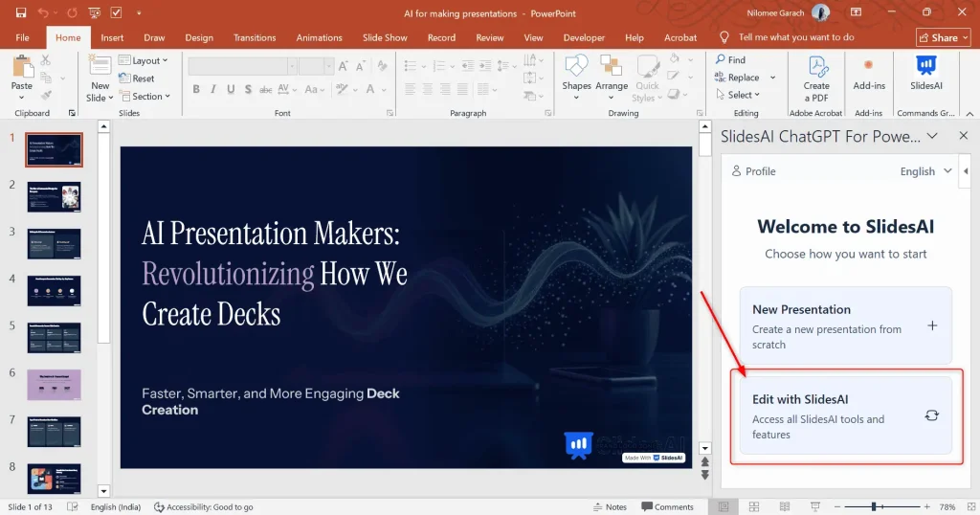Viewport: 980px width, 515px height.
Task: Toggle Underline formatting
Action: [231, 89]
